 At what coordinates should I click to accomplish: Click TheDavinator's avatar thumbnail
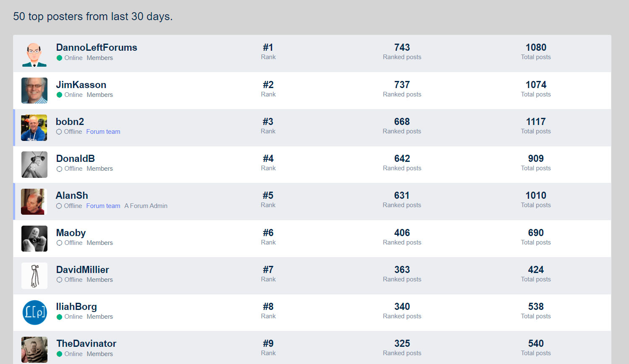pos(34,349)
